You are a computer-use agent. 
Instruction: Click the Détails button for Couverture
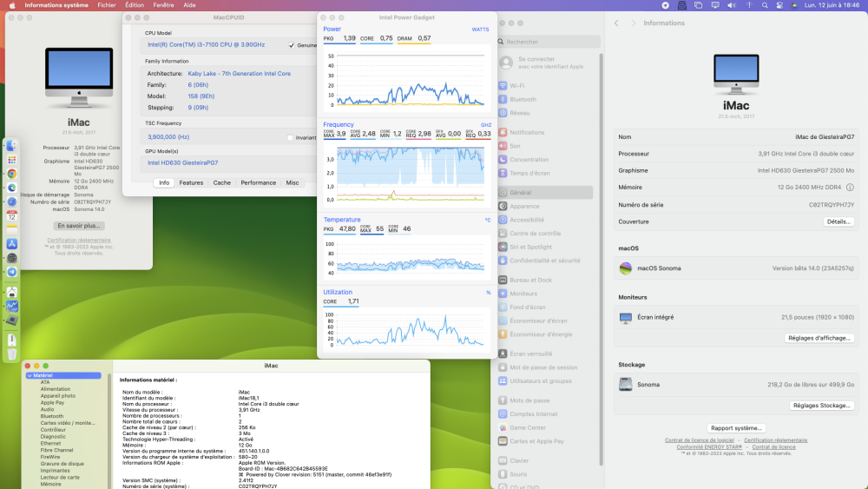[838, 221]
